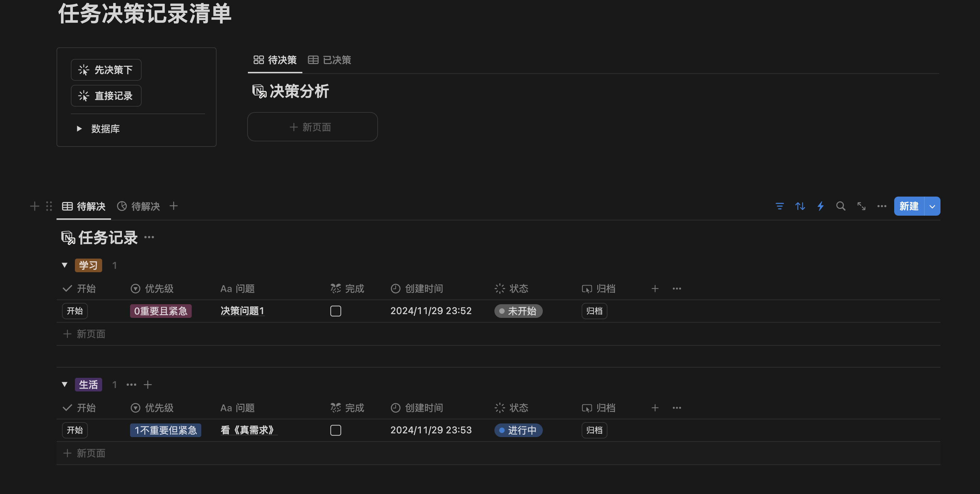Viewport: 980px width, 494px height.
Task: Add a property column in 学习 group header
Action: tap(655, 289)
